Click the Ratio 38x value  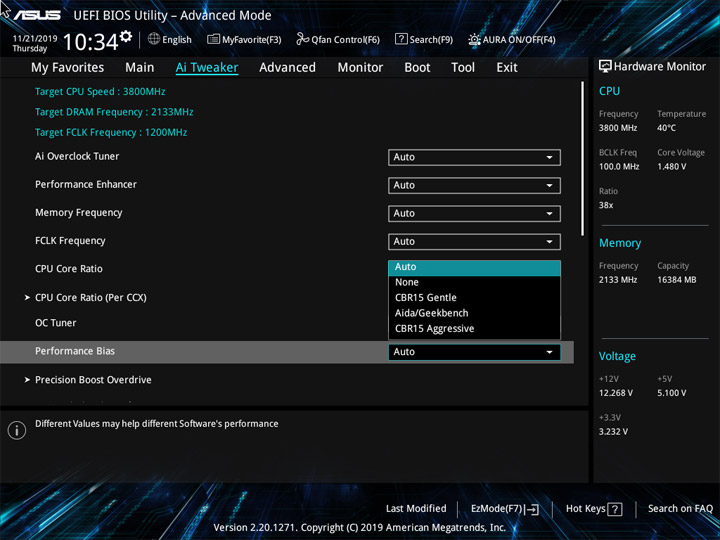606,206
